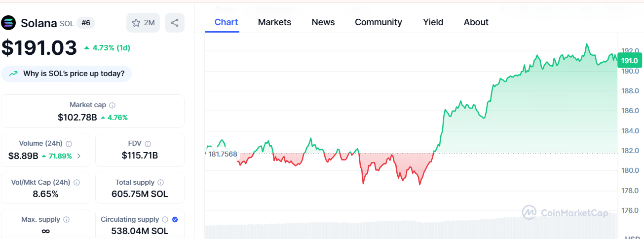Screen dimensions: 644x239
Task: Click the 8.65% Vol/Mkt Cap value
Action: tap(45, 194)
